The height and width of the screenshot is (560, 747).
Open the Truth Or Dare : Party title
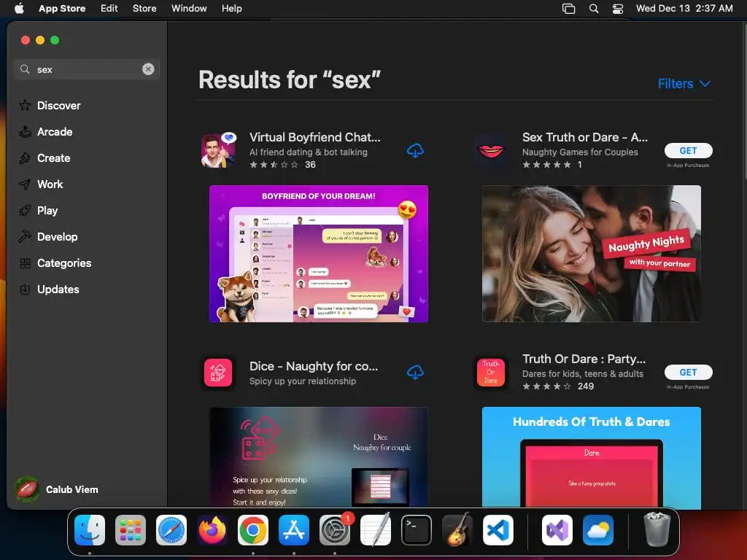pos(584,359)
